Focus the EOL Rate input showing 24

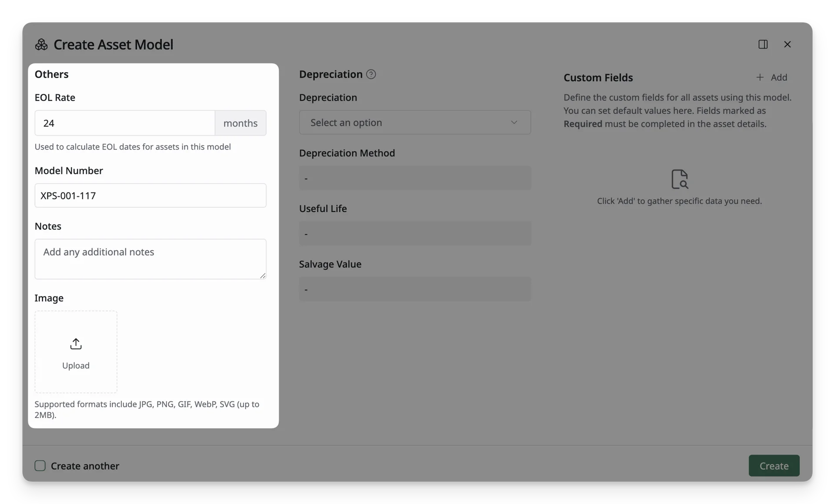(x=125, y=123)
